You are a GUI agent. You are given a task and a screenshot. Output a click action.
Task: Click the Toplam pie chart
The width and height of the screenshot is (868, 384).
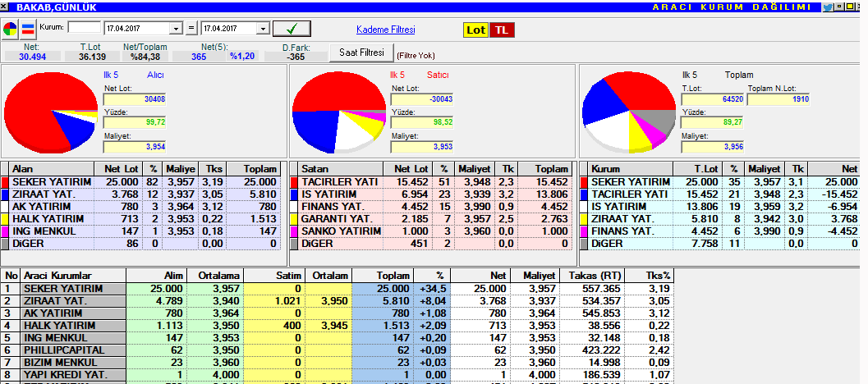point(629,112)
